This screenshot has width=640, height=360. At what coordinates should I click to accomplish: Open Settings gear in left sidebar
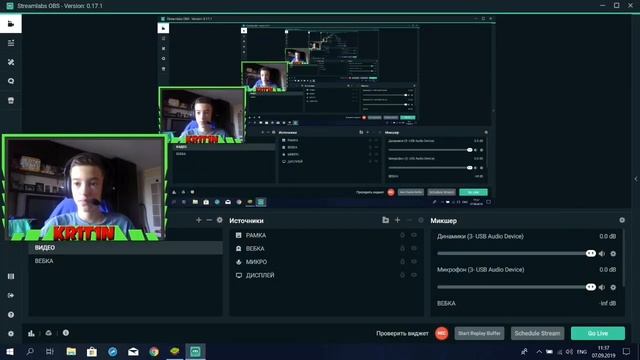(11, 333)
